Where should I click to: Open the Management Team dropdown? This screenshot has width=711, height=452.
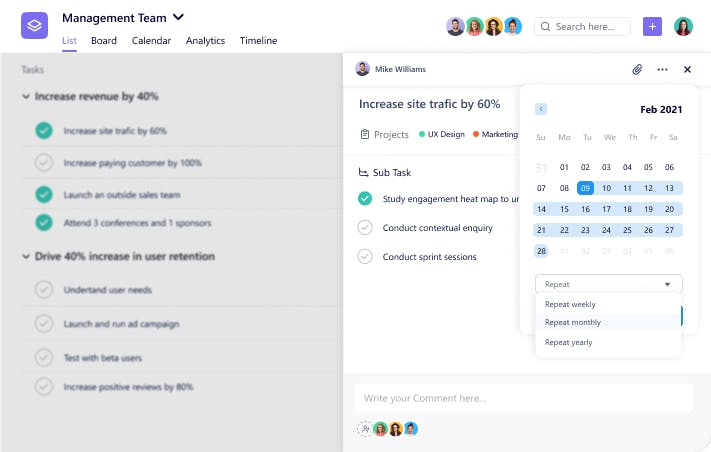click(x=178, y=17)
